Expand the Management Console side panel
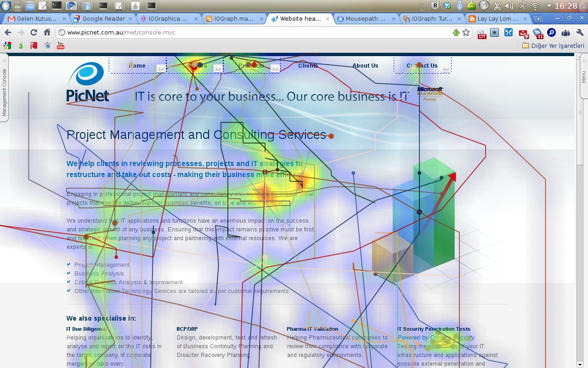Screen dimensions: 588x368 pos(5,87)
